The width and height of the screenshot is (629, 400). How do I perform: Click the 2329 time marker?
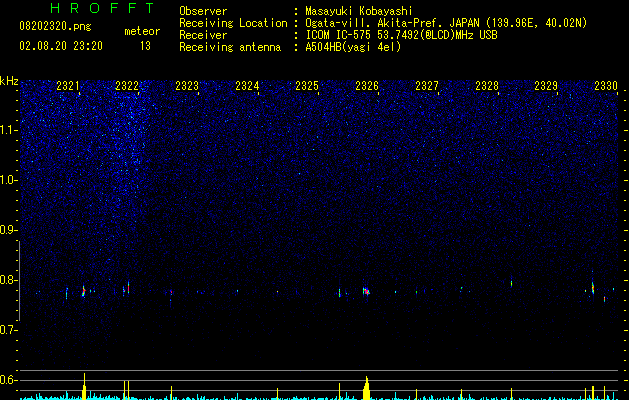546,86
